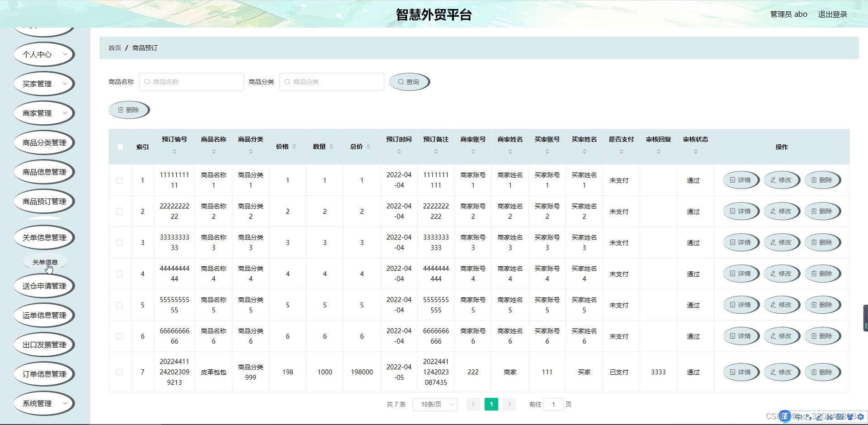Viewport: 868px width, 425px height.
Task: Check the checkbox for row 2
Action: (x=119, y=212)
